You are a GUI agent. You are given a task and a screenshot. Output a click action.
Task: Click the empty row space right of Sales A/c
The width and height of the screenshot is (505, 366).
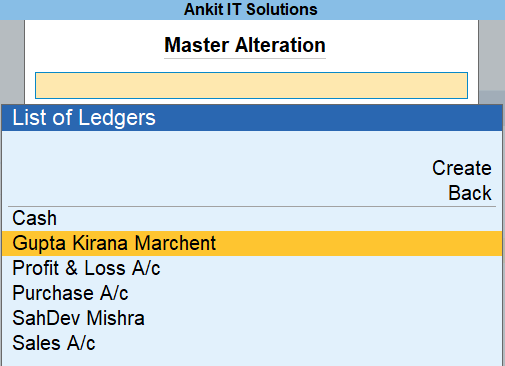(x=298, y=343)
